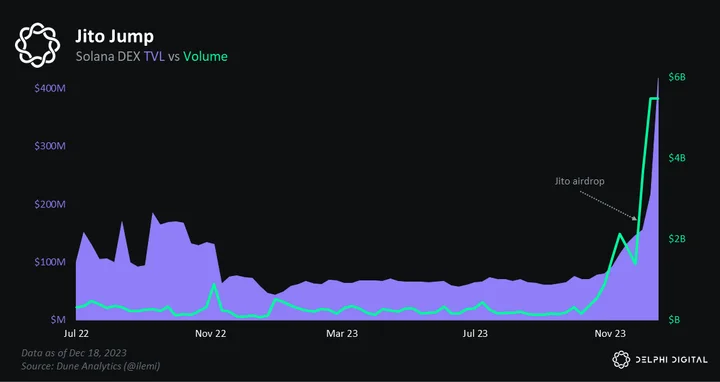Click 'Data as of Dec 18, 2023' footnote
The height and width of the screenshot is (382, 720).
point(74,353)
